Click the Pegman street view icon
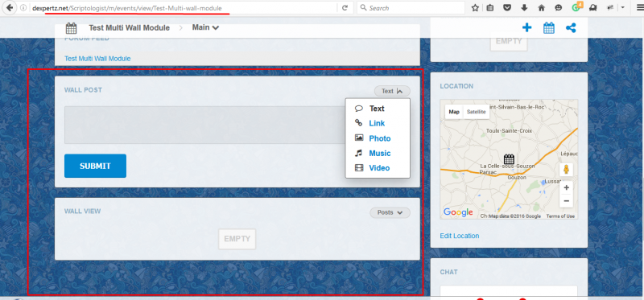The height and width of the screenshot is (300, 644). pyautogui.click(x=566, y=170)
